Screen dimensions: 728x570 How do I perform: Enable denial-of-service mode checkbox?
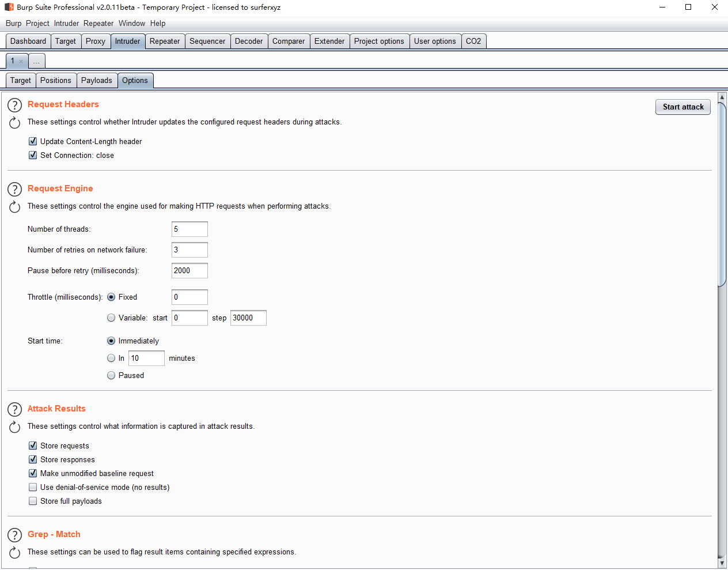(33, 487)
